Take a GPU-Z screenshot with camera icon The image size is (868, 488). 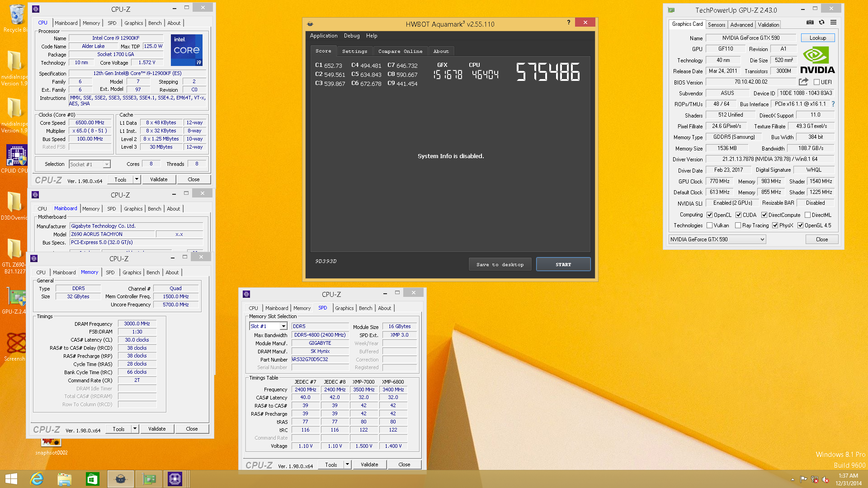(810, 22)
